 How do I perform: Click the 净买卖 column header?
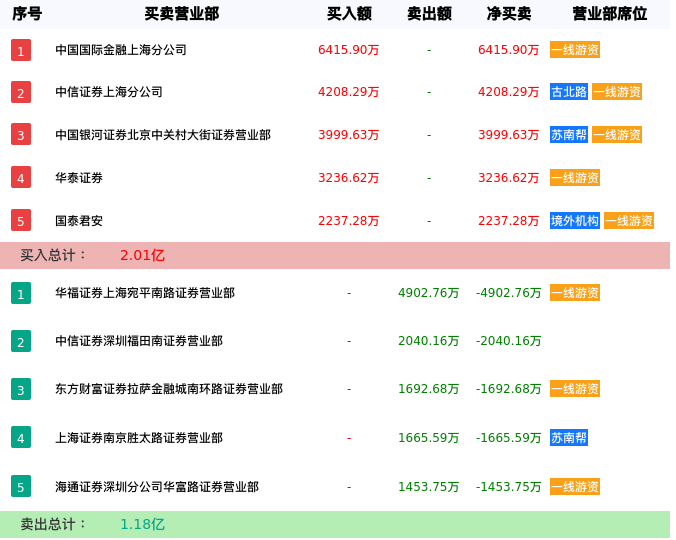tap(509, 14)
